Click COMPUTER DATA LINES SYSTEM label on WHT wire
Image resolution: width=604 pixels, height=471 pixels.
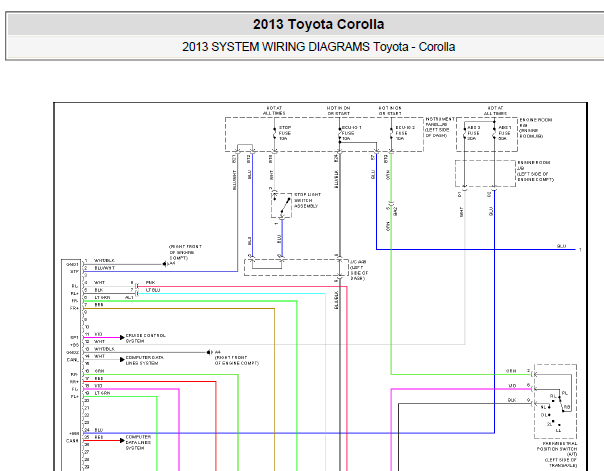144,360
